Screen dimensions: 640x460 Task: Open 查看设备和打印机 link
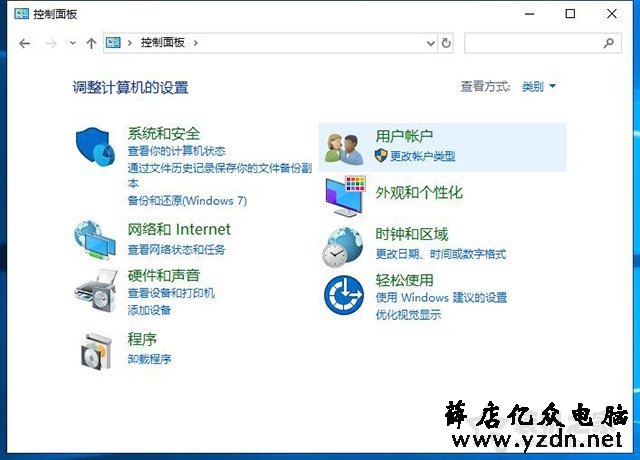coord(171,293)
